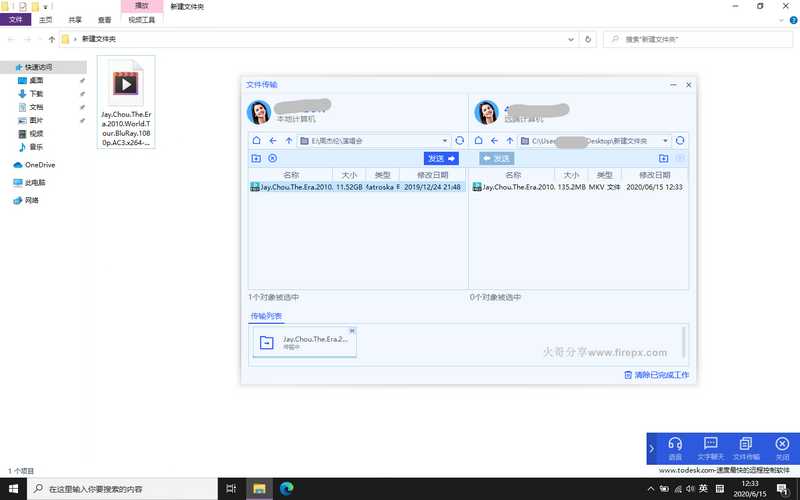Image resolution: width=800 pixels, height=500 pixels.
Task: Collapse the ToDesk floating toolbar arrow
Action: [x=652, y=449]
